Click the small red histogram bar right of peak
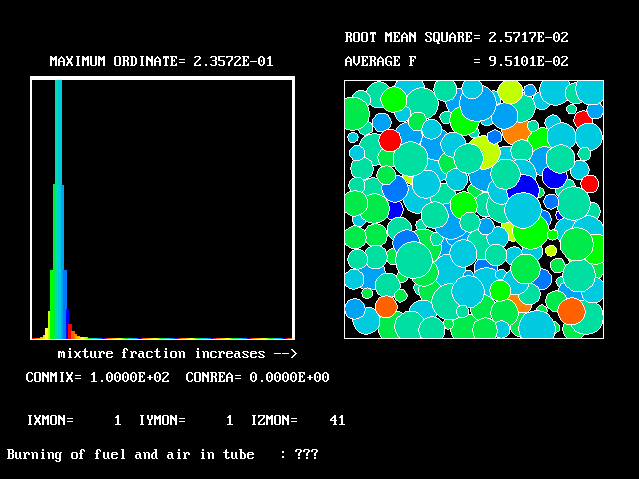 (69, 331)
